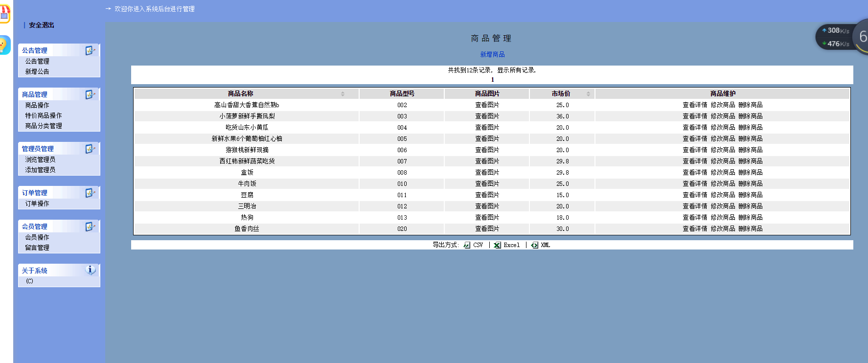Click page number 1 in pagination
Image resolution: width=868 pixels, height=363 pixels.
492,80
